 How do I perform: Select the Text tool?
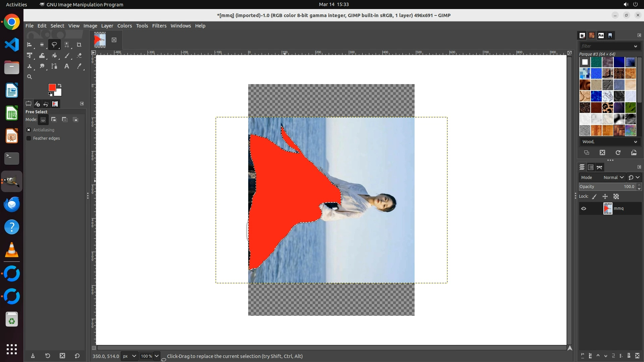pyautogui.click(x=67, y=66)
